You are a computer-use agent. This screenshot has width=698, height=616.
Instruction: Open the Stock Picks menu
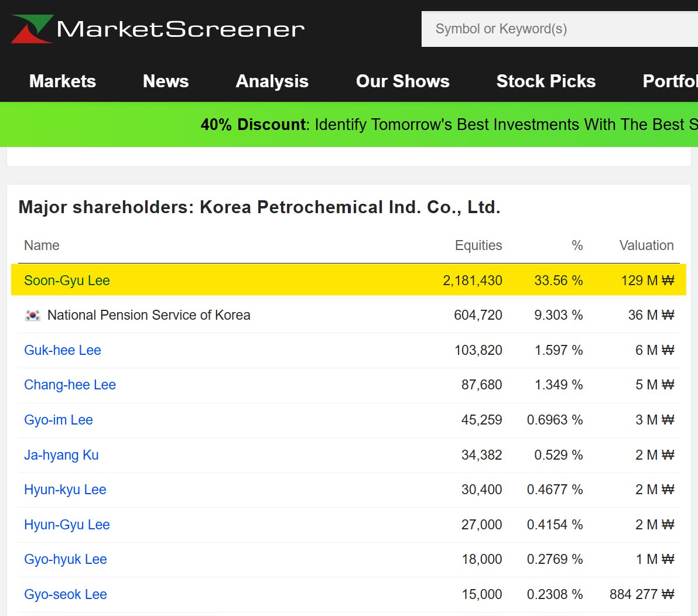(x=546, y=81)
